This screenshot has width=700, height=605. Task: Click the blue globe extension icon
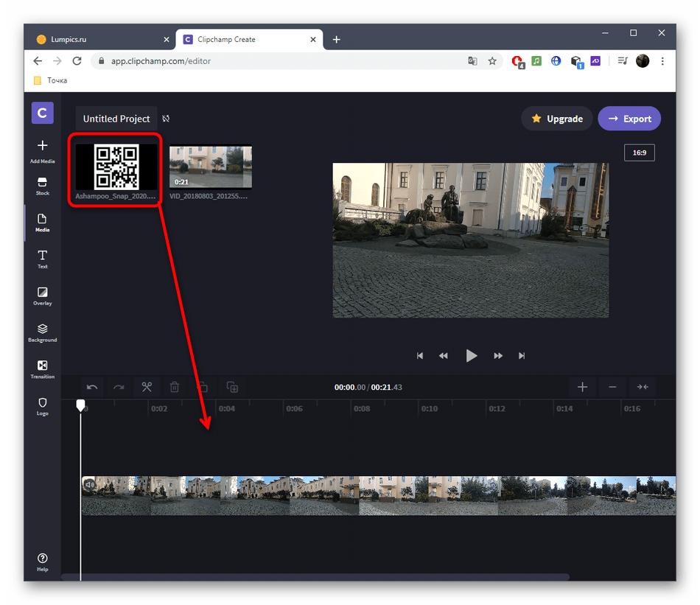pyautogui.click(x=556, y=60)
